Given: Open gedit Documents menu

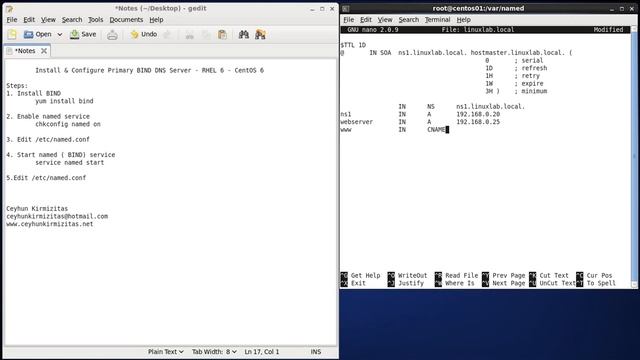Looking at the screenshot, I should pos(126,20).
